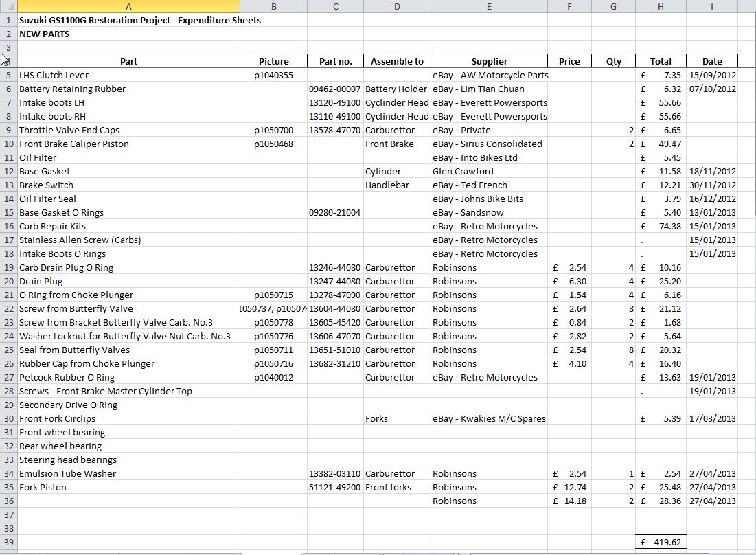756x555 pixels.
Task: Click the Supplier heading cell
Action: (489, 61)
